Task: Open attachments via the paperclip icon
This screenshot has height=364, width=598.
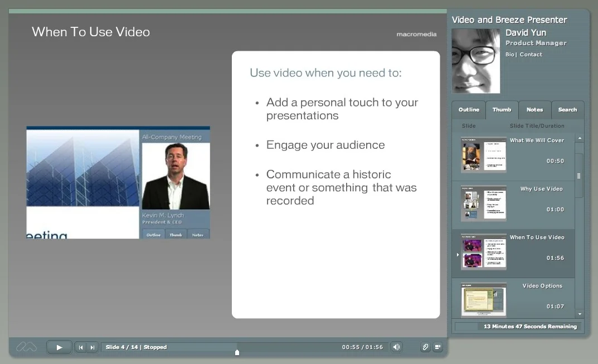Action: [x=425, y=347]
